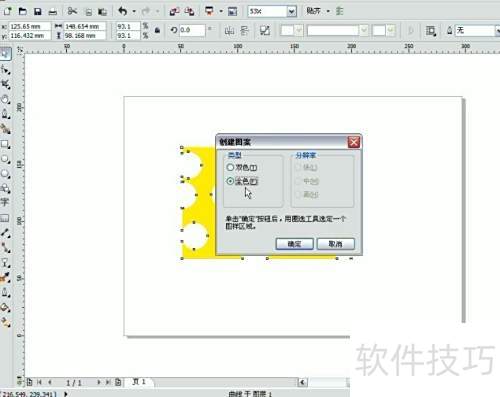Select the Eyedropper tool
500x397 pixels.
pos(5,277)
